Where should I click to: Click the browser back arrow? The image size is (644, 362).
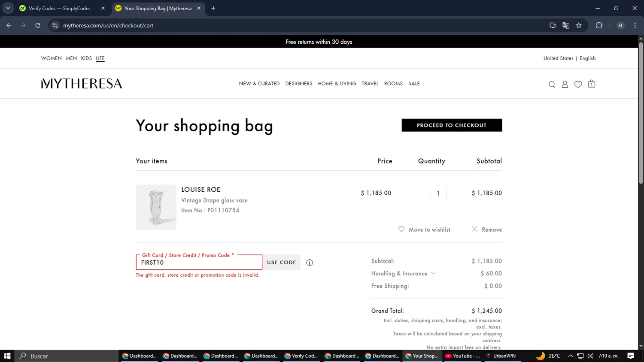coord(9,25)
